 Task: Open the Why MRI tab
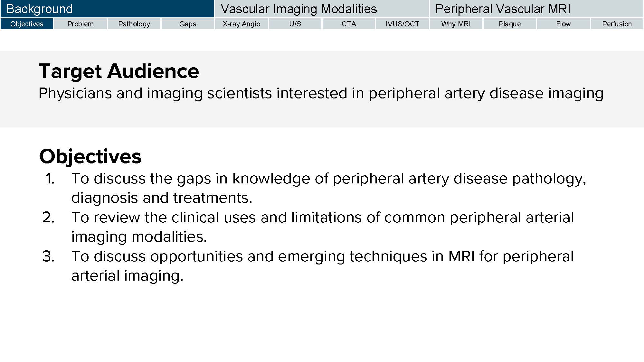coord(456,24)
